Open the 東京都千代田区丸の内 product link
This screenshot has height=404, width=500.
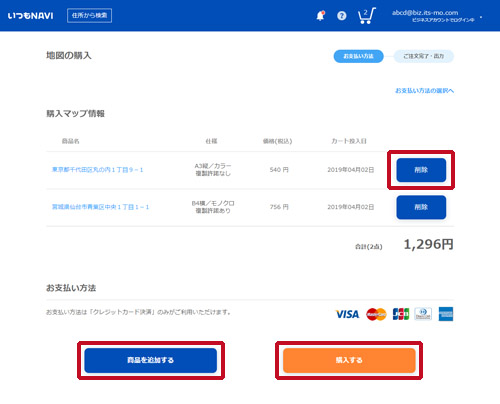click(97, 170)
